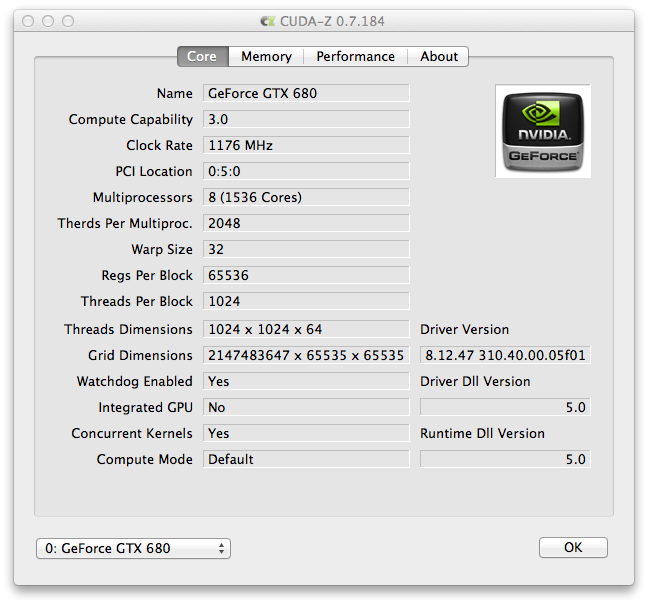Image resolution: width=648 pixels, height=605 pixels.
Task: Open the Performance tab
Action: (x=355, y=57)
